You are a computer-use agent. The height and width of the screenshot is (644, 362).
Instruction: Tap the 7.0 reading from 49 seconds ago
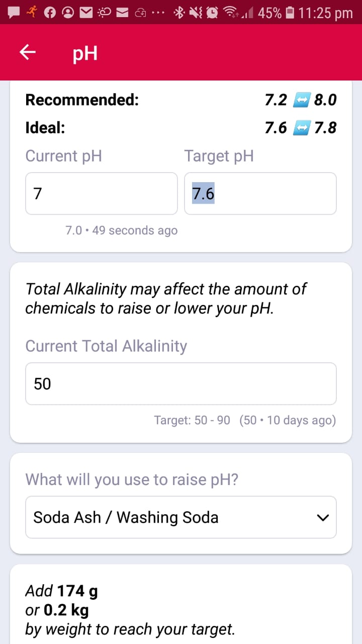click(x=121, y=230)
